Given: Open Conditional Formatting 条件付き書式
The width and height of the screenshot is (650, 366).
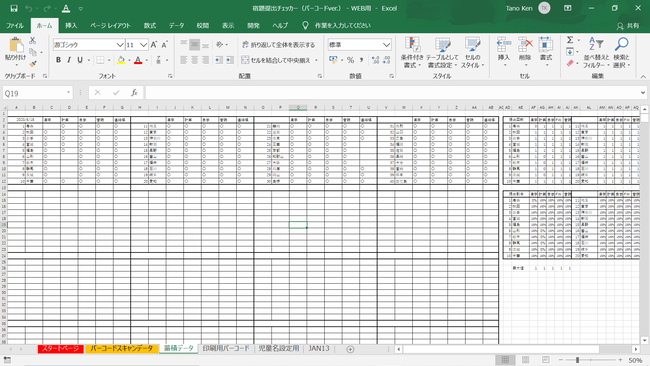Looking at the screenshot, I should pos(412,53).
